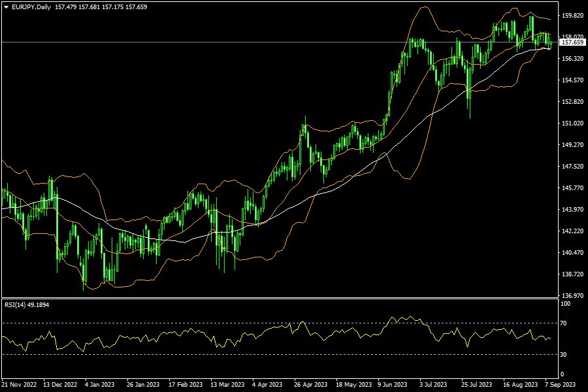This screenshot has height=392, width=588.
Task: Click price scale value 149.270
Action: [572, 144]
